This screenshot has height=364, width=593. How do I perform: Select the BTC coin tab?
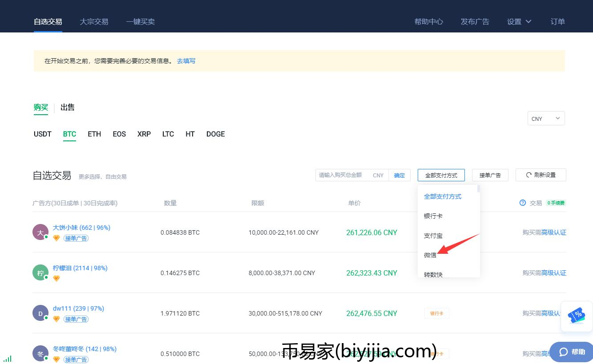69,134
